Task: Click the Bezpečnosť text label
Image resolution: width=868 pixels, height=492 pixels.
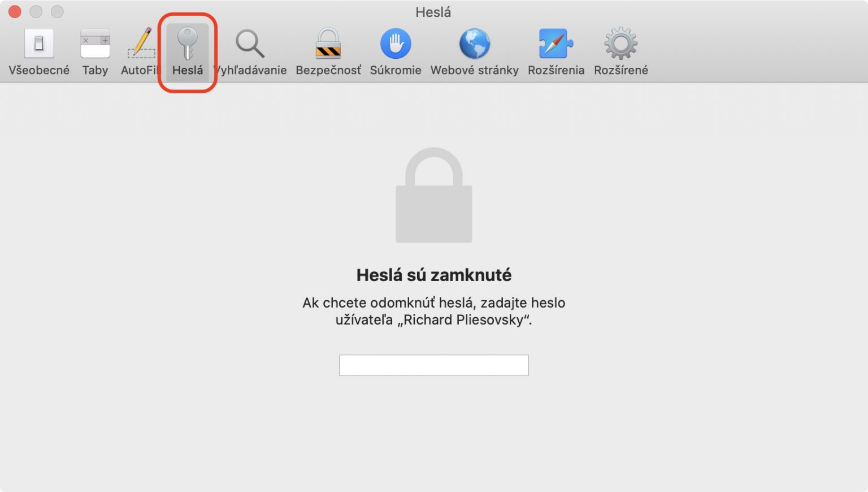Action: click(x=328, y=70)
